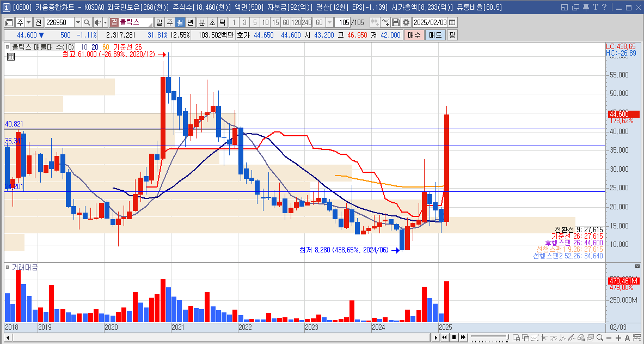Open help question mark in title bar

604,7
